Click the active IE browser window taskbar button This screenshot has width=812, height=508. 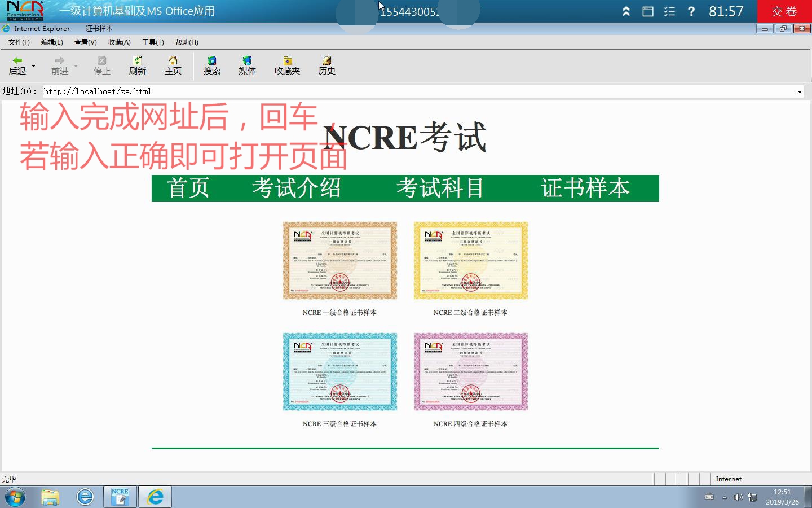click(x=155, y=497)
